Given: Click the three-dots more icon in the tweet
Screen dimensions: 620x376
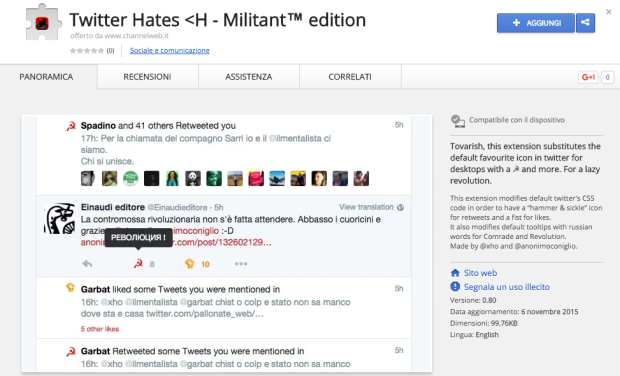Looking at the screenshot, I should coord(241,264).
